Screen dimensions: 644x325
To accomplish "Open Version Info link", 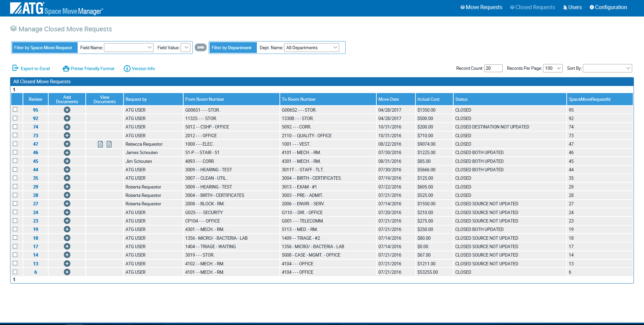I will point(143,68).
